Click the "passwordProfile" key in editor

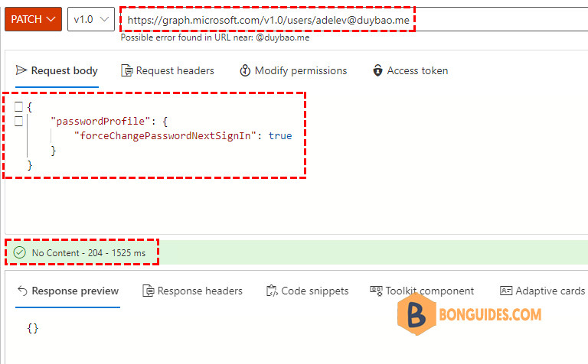pos(100,122)
